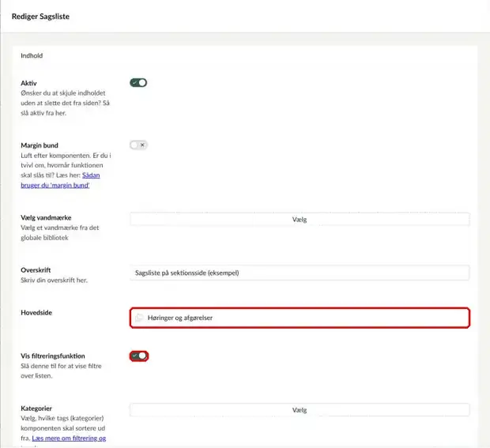
Task: Click the Vis filtreringsfunktion label
Action: coord(53,356)
